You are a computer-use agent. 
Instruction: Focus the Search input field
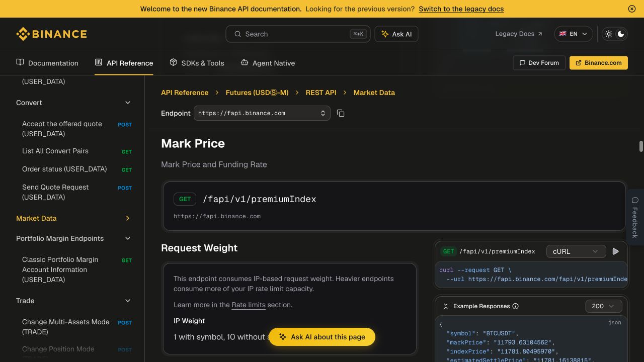pos(298,34)
